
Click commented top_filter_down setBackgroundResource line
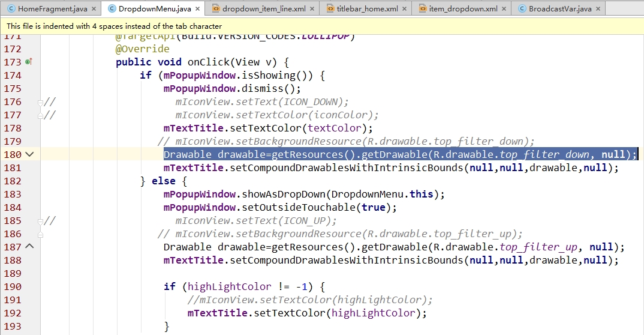[346, 141]
